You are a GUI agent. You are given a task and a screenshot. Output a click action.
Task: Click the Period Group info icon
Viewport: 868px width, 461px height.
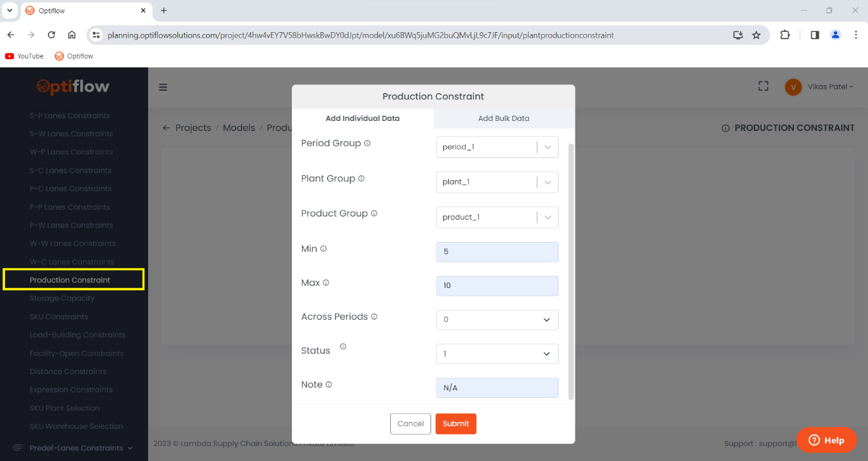click(368, 143)
